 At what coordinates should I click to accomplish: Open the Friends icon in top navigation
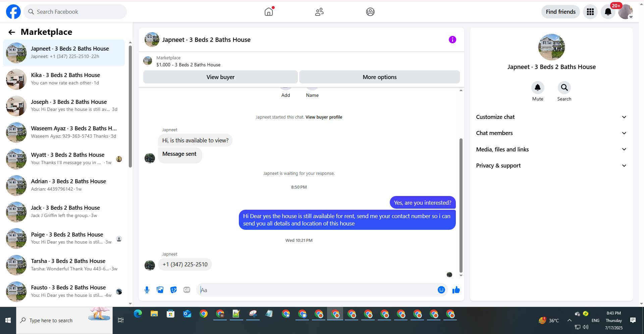tap(319, 12)
